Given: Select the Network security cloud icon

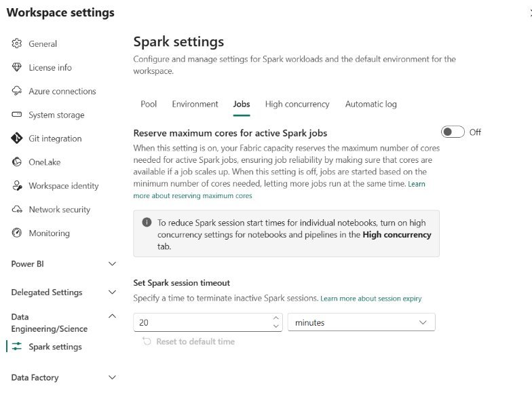Looking at the screenshot, I should pos(17,209).
